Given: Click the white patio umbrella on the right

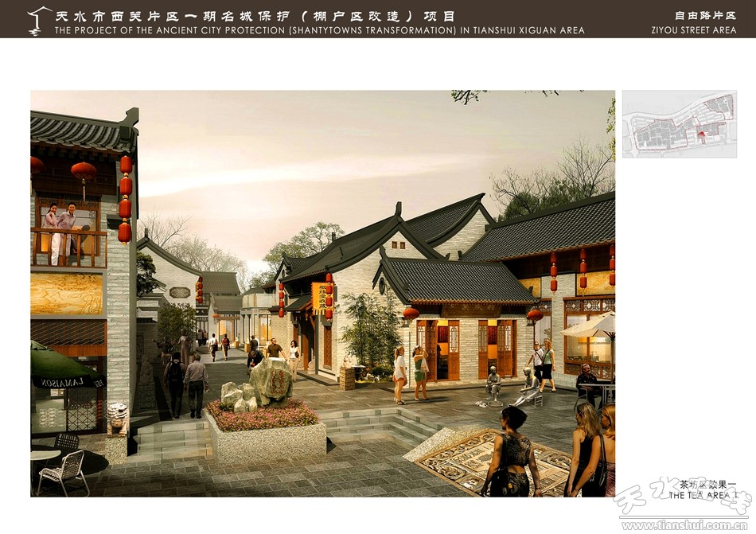Looking at the screenshot, I should click(x=593, y=326).
